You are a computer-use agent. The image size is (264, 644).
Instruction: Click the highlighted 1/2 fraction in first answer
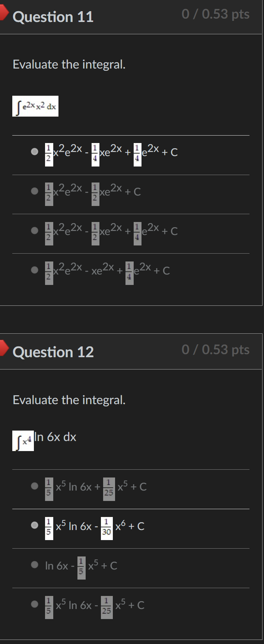pyautogui.click(x=48, y=152)
